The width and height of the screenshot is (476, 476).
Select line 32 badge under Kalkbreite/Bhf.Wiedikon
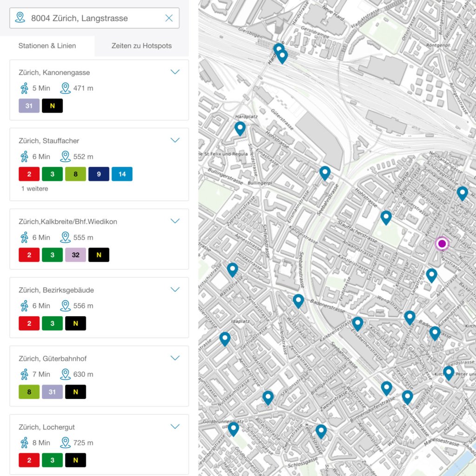(75, 255)
